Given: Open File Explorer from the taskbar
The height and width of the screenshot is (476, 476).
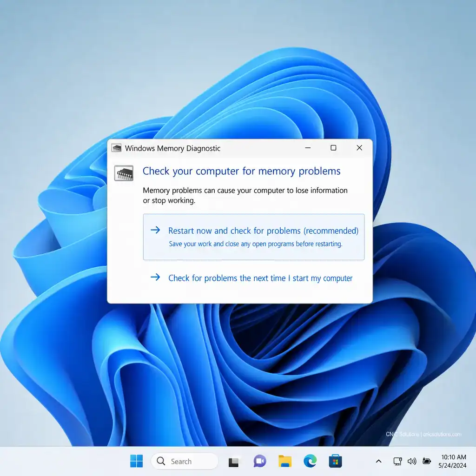Looking at the screenshot, I should pos(285,461).
